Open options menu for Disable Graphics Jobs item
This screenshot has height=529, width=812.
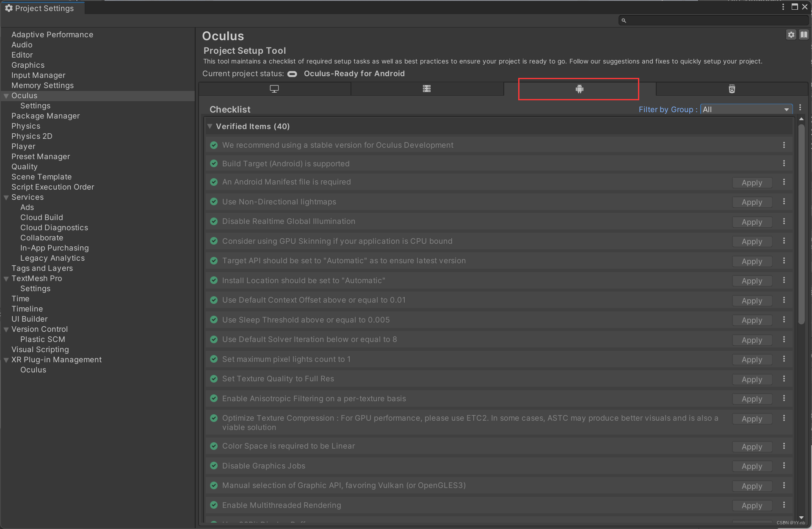pos(784,466)
